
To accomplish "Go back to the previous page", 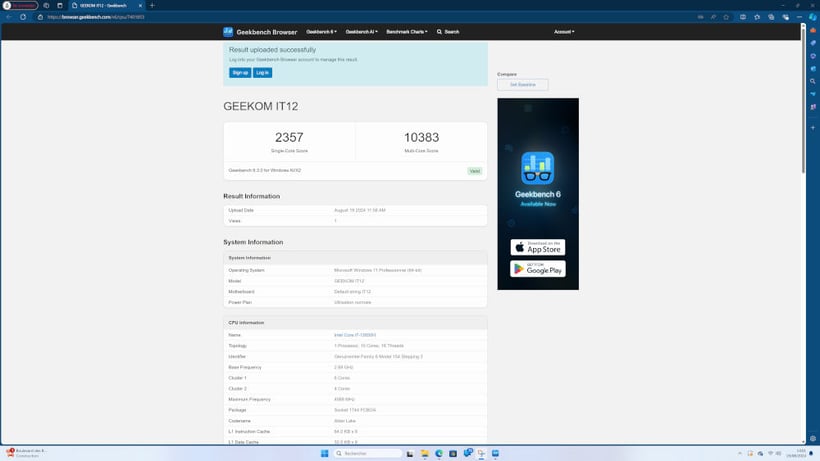I will (x=9, y=17).
